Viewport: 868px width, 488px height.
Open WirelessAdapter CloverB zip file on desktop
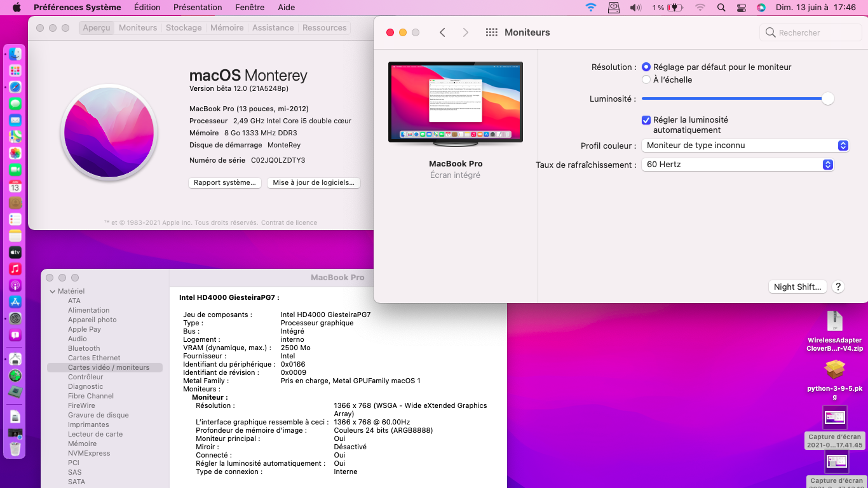pos(834,332)
